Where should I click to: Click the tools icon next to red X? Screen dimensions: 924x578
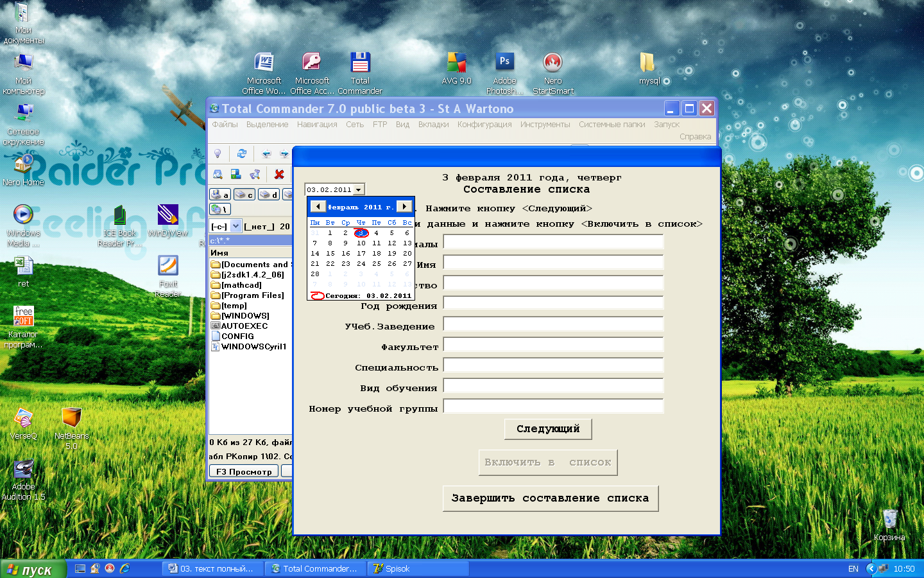pyautogui.click(x=255, y=174)
